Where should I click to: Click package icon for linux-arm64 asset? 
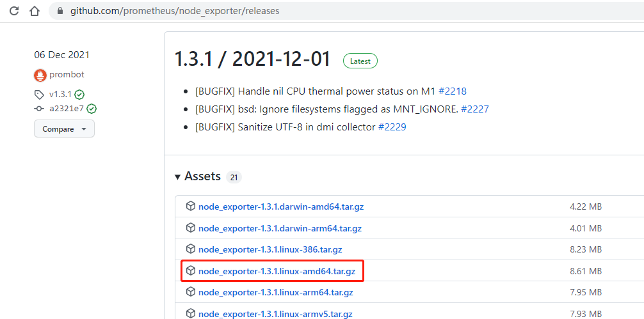[x=190, y=292]
